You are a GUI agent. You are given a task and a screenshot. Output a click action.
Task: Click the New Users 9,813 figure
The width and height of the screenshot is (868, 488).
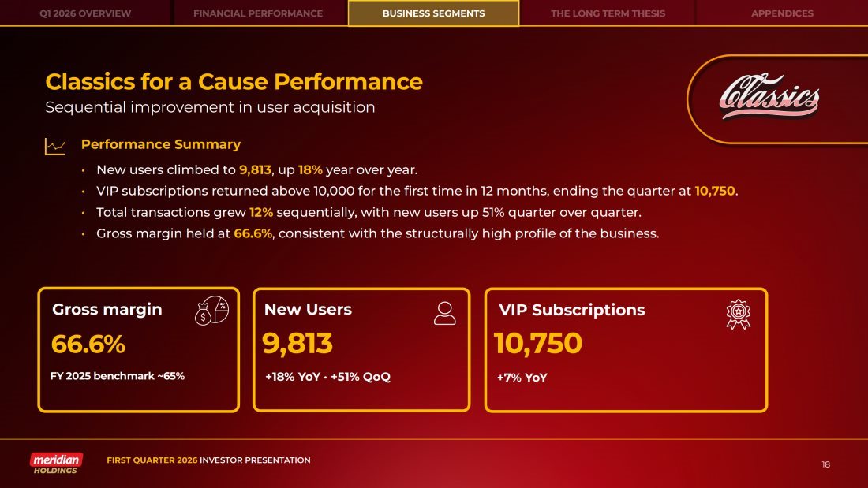(x=297, y=345)
